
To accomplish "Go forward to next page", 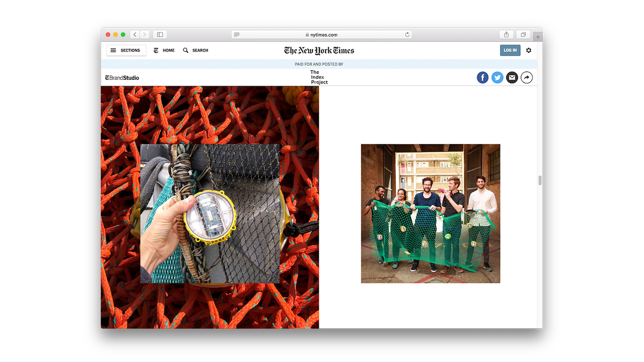I will click(145, 35).
